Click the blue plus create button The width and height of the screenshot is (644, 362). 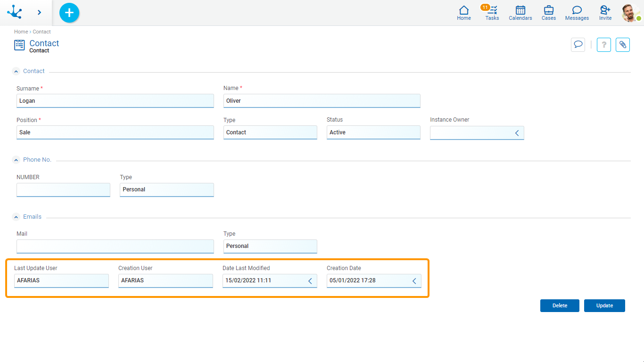[x=69, y=13]
